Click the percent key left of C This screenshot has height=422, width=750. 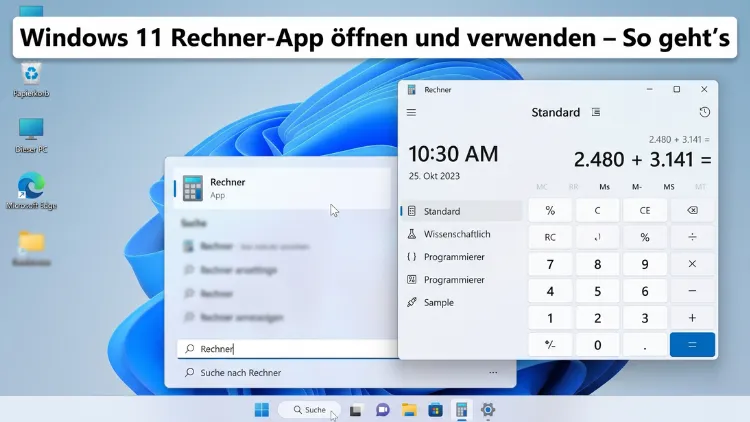(x=550, y=211)
